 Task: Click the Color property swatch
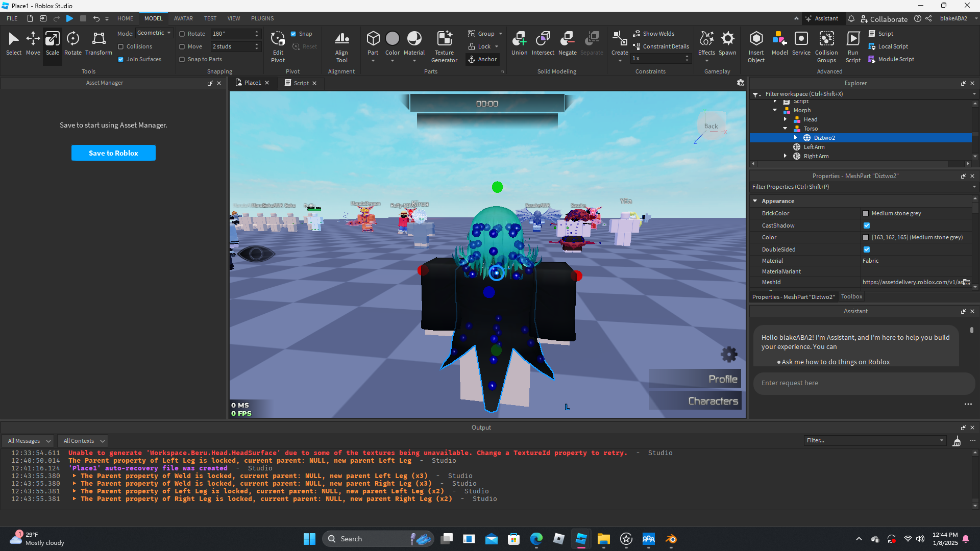(866, 237)
